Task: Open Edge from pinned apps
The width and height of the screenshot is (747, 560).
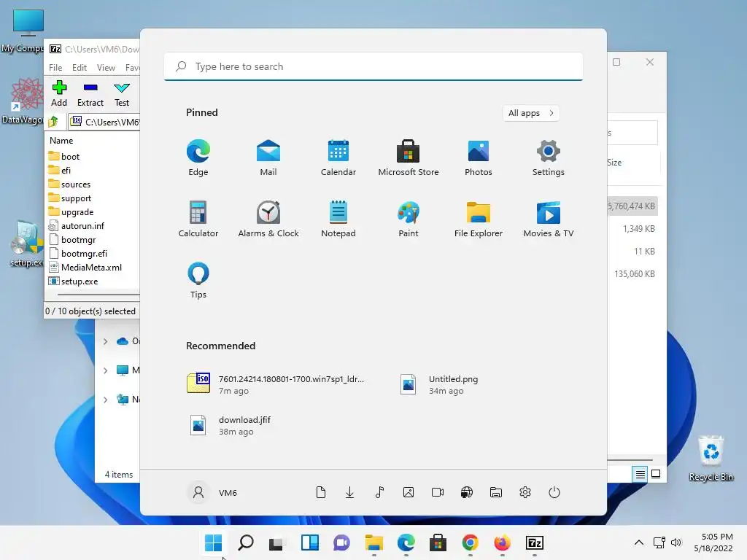Action: click(x=198, y=157)
